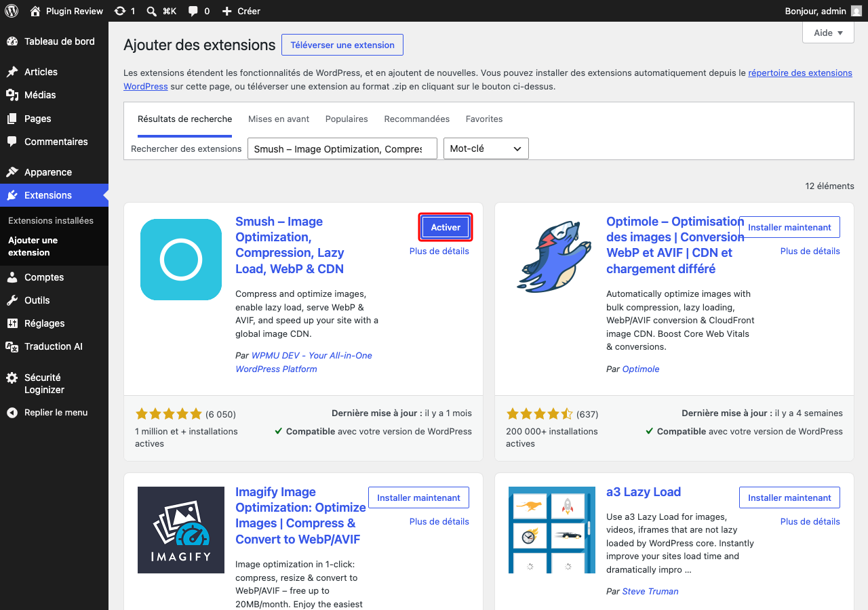Open the Steve Truman author link
868x610 pixels.
pos(650,592)
